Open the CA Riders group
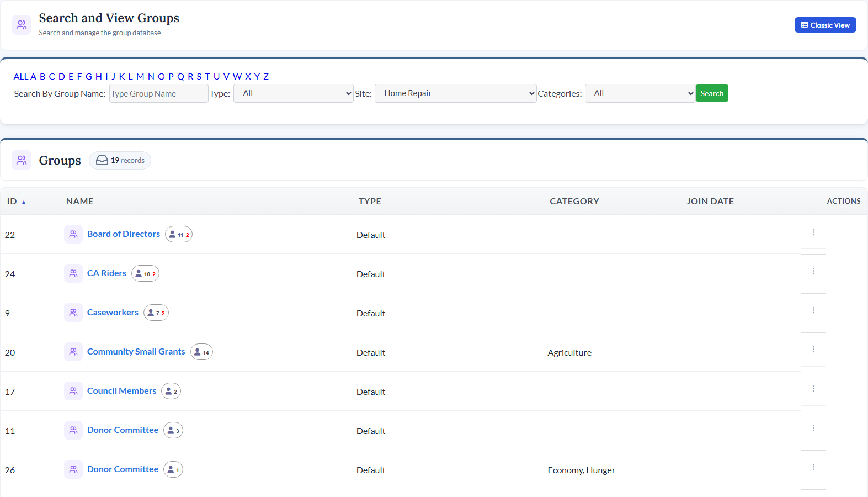The width and height of the screenshot is (868, 497). [x=106, y=273]
